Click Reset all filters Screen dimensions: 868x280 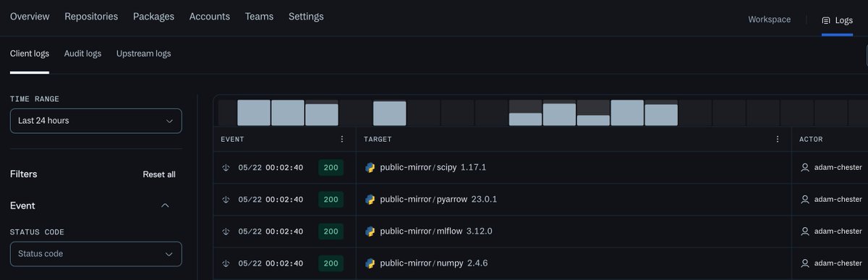(x=159, y=174)
